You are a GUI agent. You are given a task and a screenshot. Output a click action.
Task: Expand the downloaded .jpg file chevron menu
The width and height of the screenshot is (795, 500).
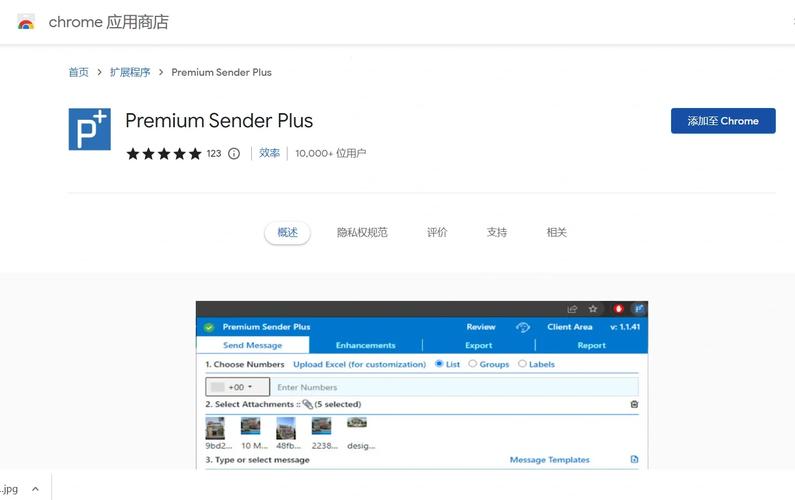pos(35,489)
